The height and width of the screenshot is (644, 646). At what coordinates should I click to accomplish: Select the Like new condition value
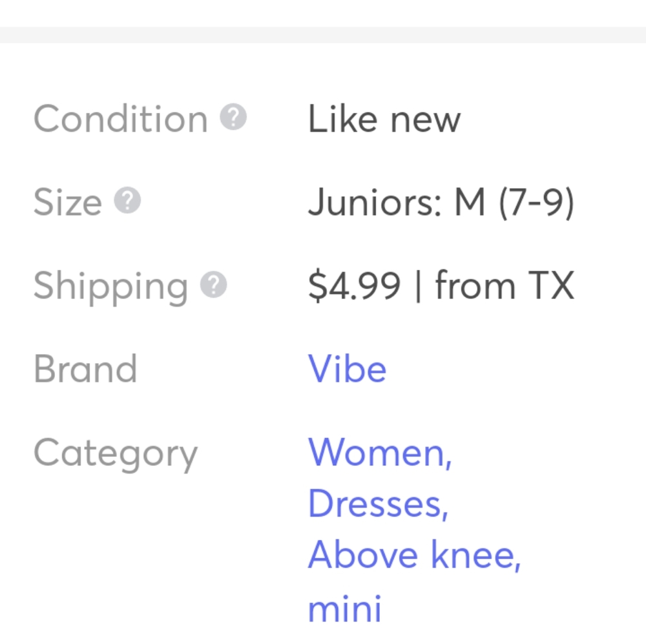coord(384,119)
